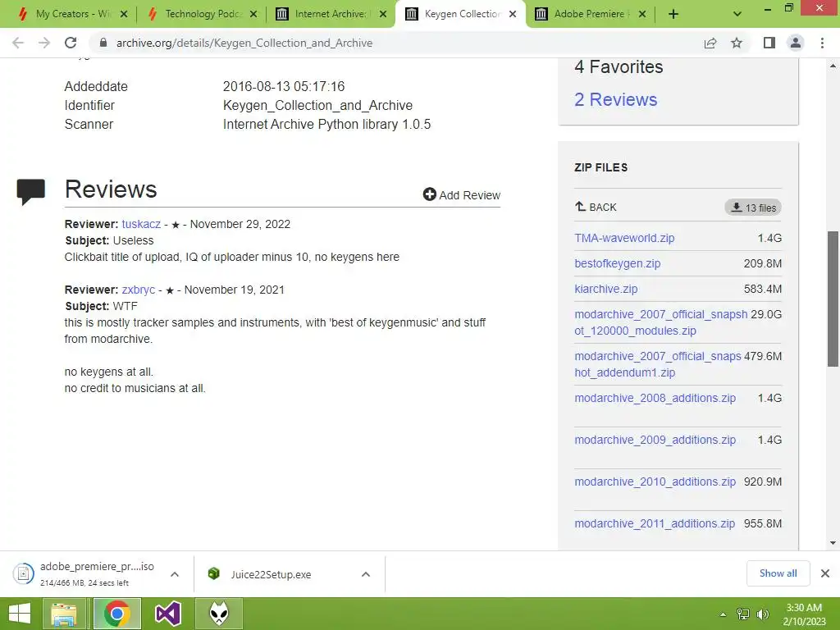Download modarchive_2009_additions.zip
840x630 pixels.
[x=655, y=440]
